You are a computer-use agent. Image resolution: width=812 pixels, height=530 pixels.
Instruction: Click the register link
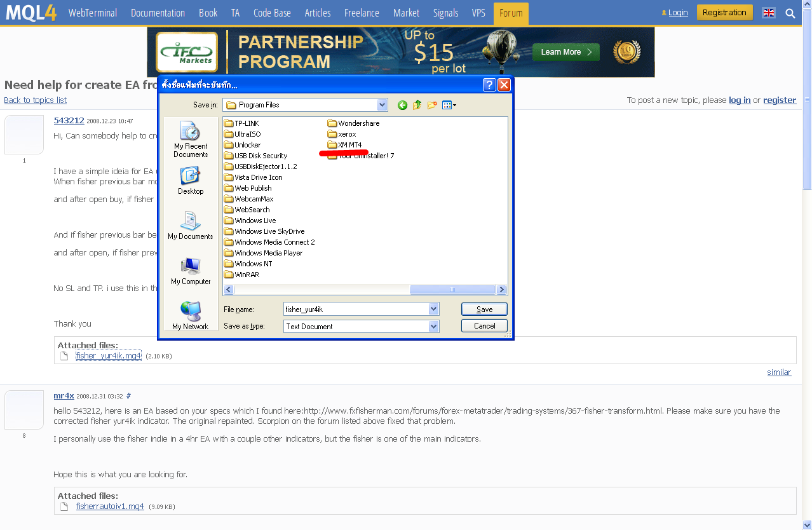point(780,100)
